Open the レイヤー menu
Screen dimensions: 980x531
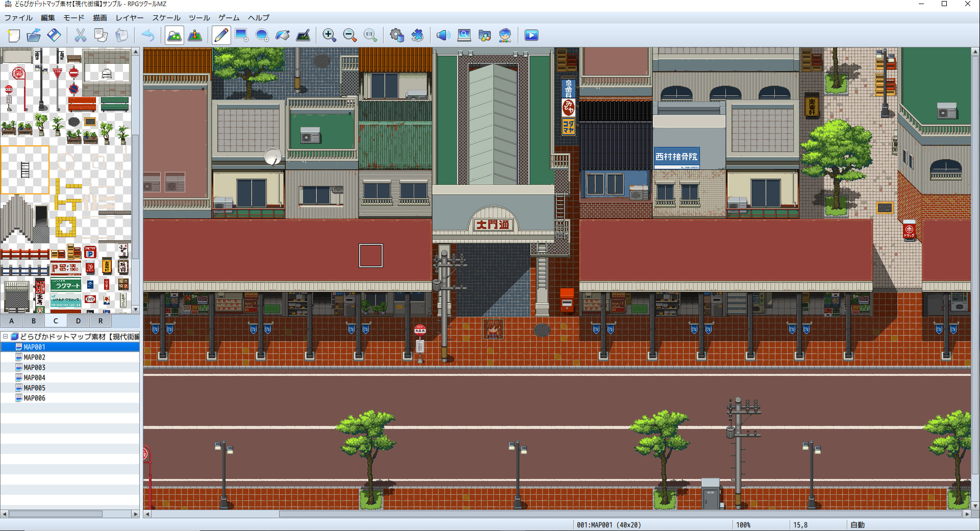tap(129, 18)
